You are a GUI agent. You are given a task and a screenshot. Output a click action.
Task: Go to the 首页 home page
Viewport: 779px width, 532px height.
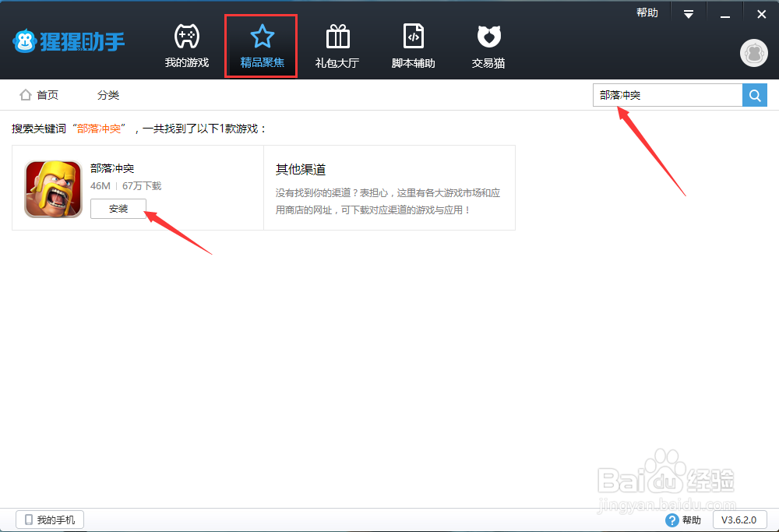pyautogui.click(x=47, y=94)
